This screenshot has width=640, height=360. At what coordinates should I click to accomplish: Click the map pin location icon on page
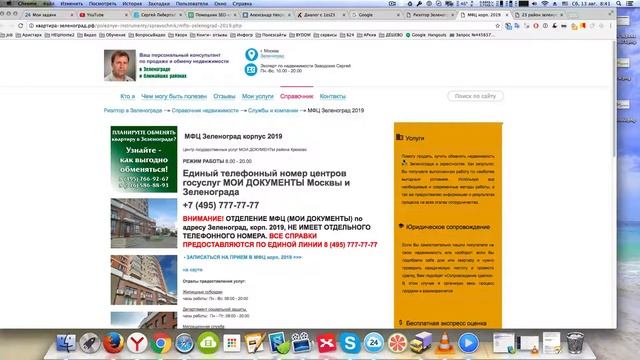[251, 54]
